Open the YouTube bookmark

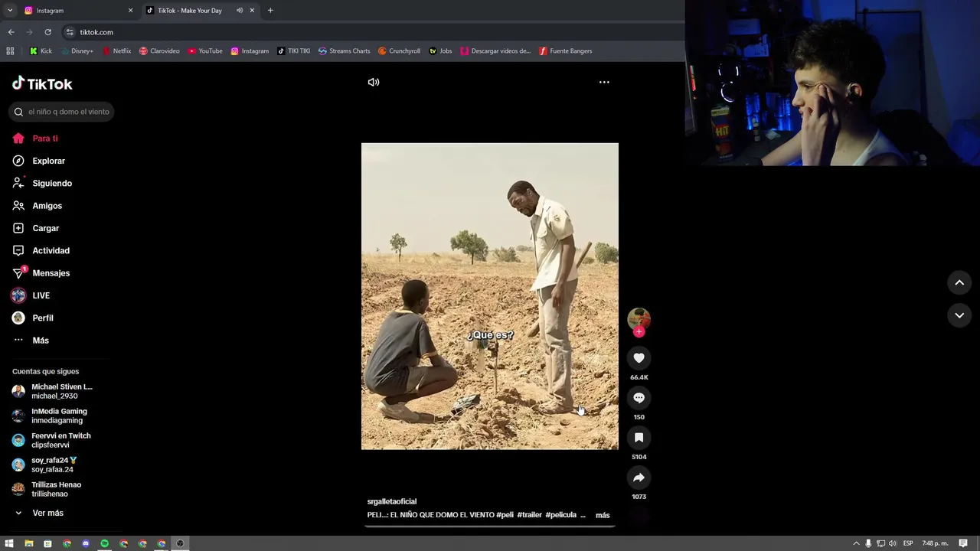pos(205,51)
